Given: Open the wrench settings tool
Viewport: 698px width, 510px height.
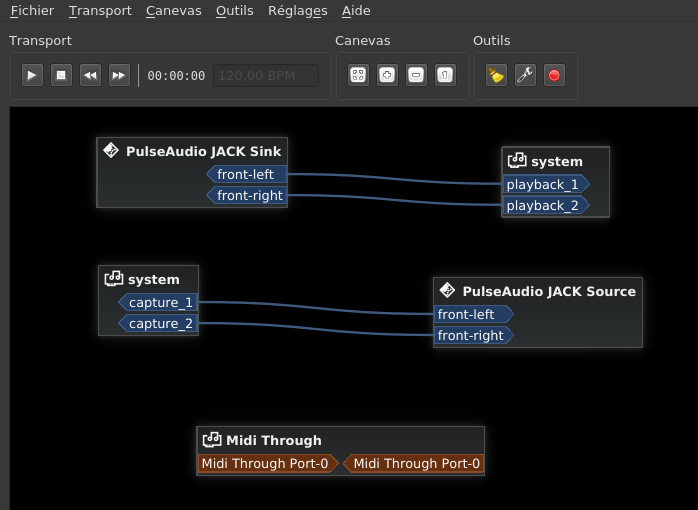Looking at the screenshot, I should (x=525, y=75).
